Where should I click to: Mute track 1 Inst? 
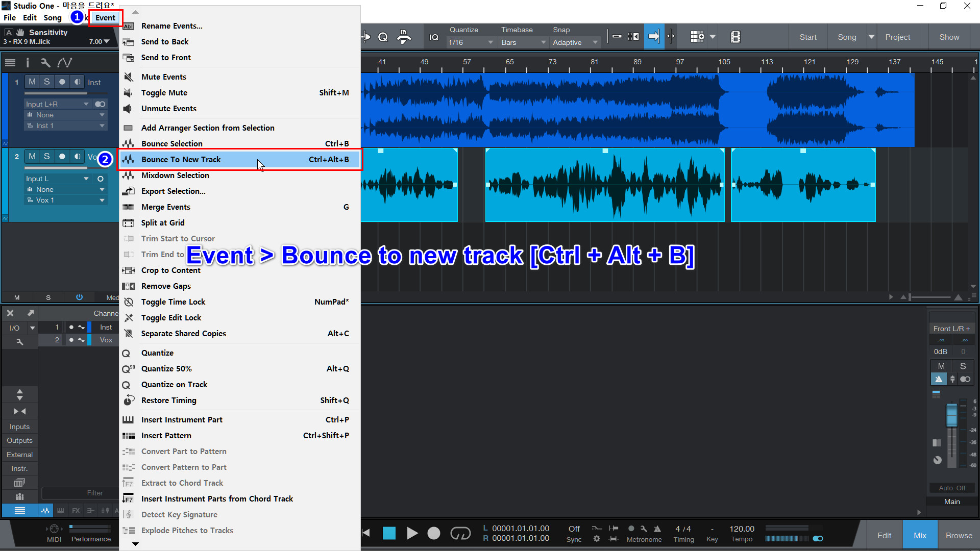click(32, 82)
